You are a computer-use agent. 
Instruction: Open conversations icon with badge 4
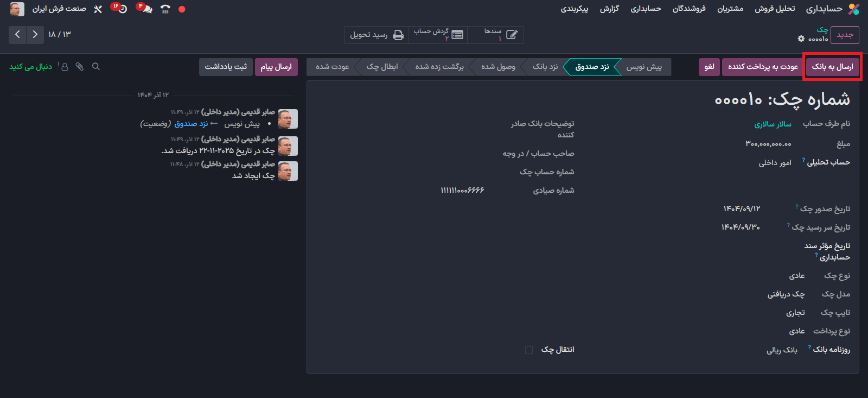(x=145, y=9)
